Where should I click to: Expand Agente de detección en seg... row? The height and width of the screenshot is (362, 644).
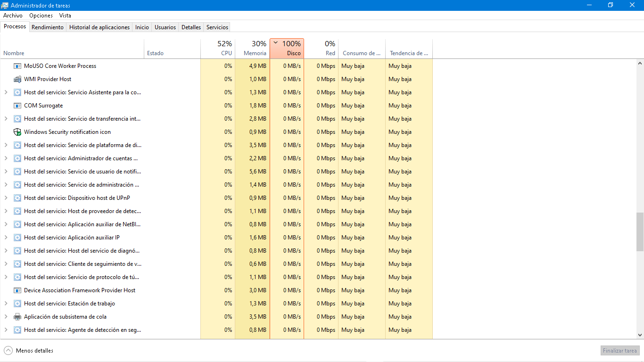(x=6, y=330)
